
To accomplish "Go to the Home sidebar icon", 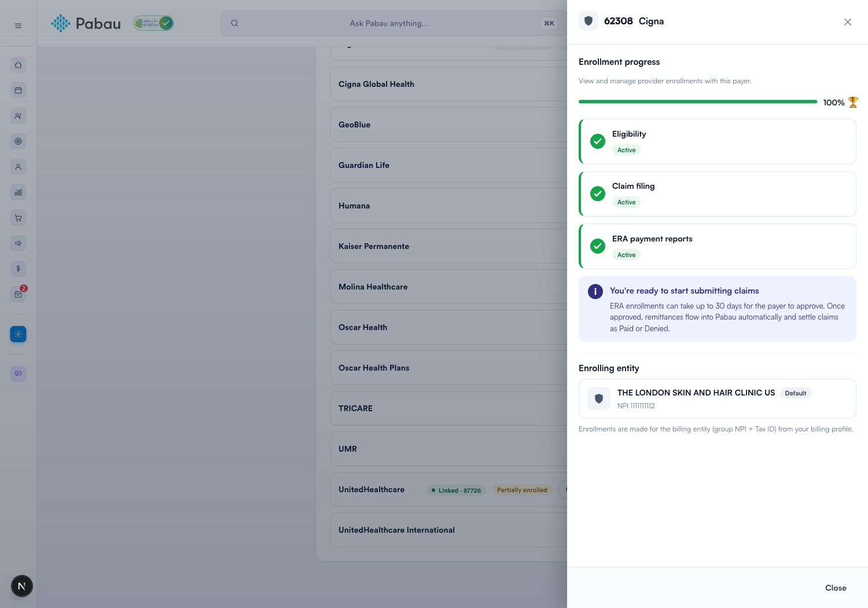I will pos(18,65).
